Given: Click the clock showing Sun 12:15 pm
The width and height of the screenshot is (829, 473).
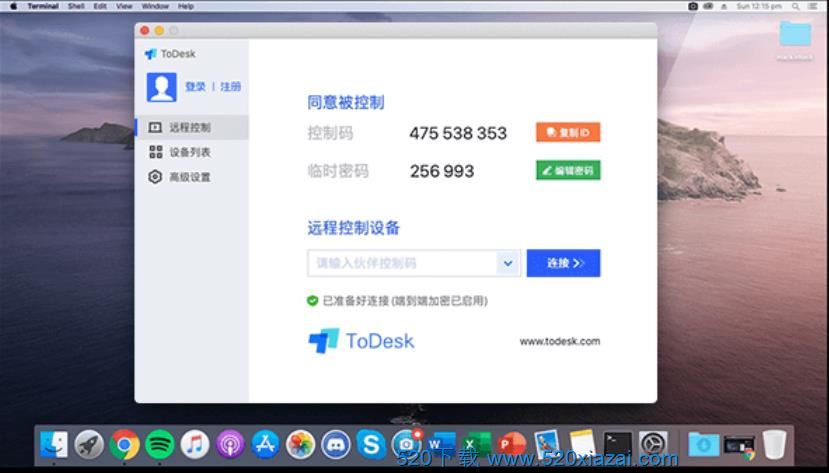Looking at the screenshot, I should (x=759, y=6).
